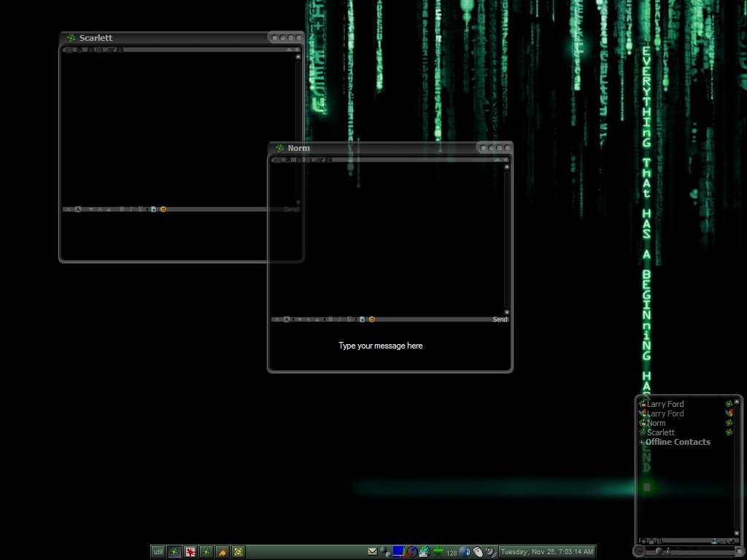Viewport: 747px width, 560px height.
Task: Click the green alien tray icon
Action: pyautogui.click(x=438, y=552)
